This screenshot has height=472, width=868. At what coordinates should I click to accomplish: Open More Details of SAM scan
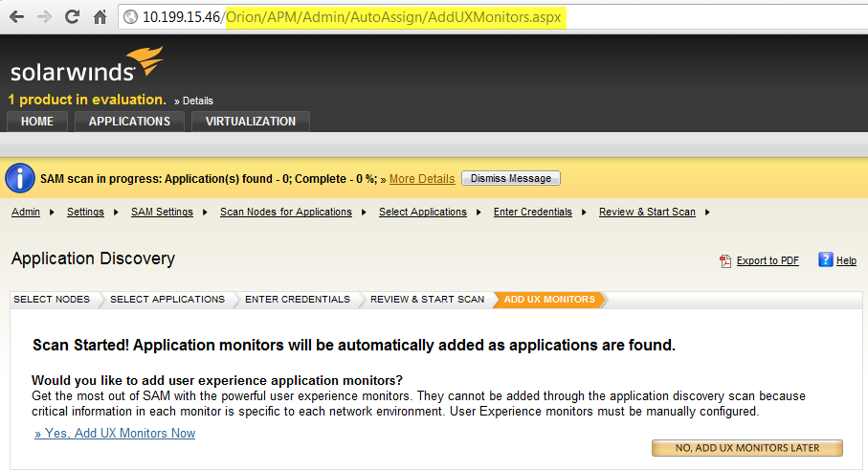point(422,179)
